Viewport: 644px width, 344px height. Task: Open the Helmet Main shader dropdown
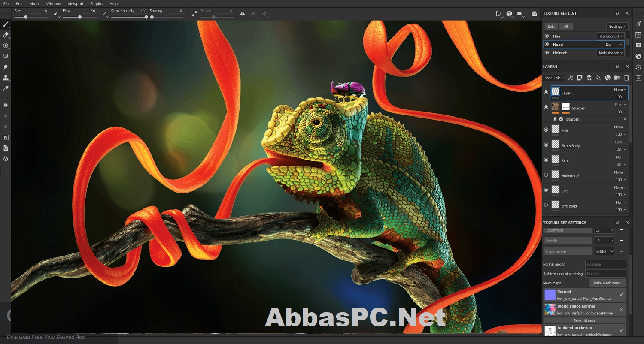pos(611,53)
